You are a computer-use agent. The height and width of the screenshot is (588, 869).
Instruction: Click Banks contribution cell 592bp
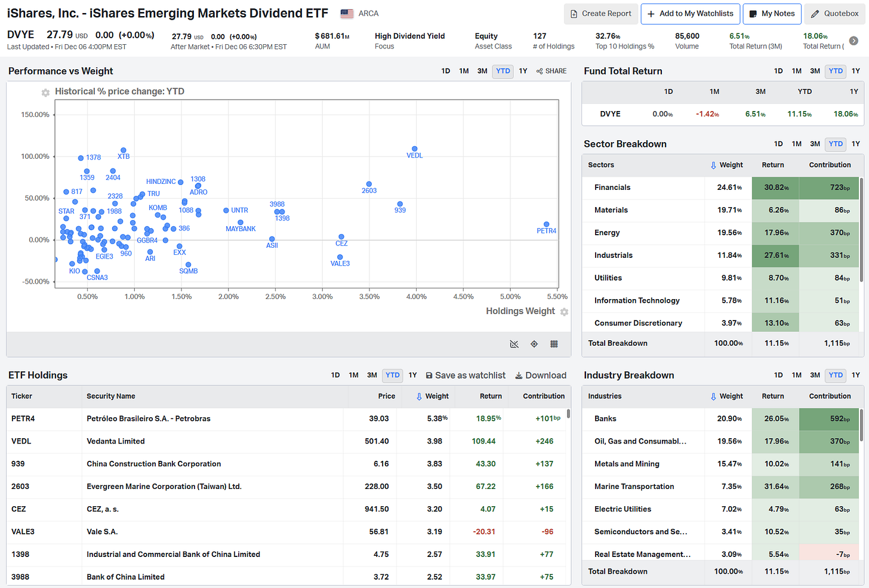coord(828,419)
